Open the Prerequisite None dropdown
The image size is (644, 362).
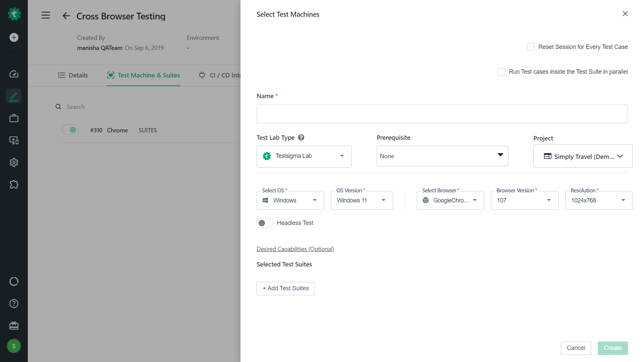tap(442, 156)
